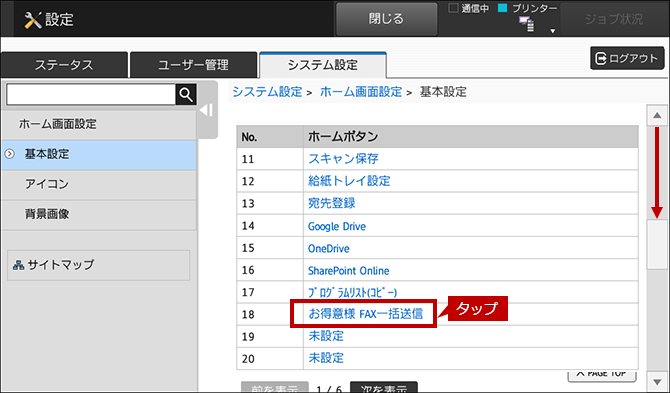Open ホーム画面設定 in the sidebar
The width and height of the screenshot is (670, 393).
click(99, 124)
